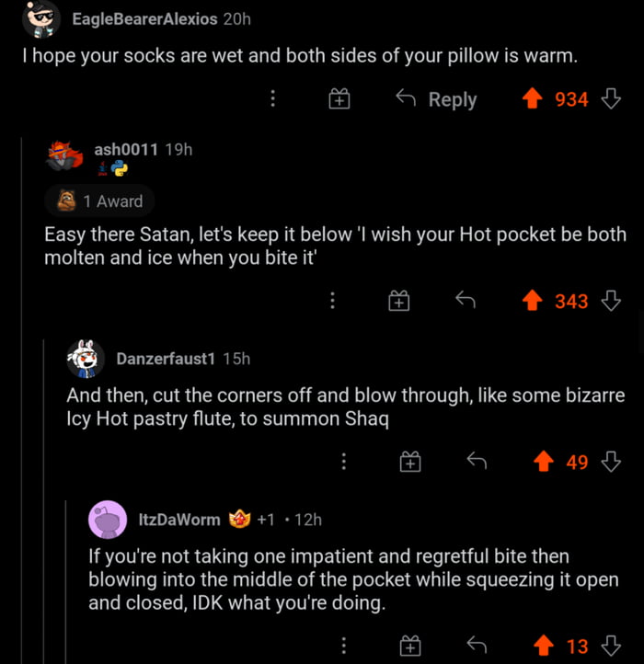Reply to ItzDaWorm's comment
The width and height of the screenshot is (644, 664).
(x=476, y=646)
